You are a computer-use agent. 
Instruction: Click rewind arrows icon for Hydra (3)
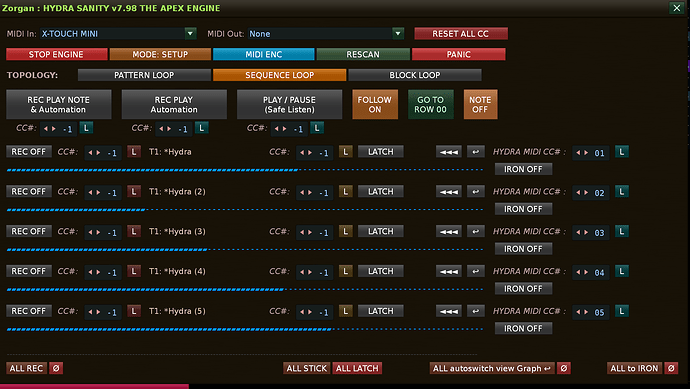pos(448,231)
